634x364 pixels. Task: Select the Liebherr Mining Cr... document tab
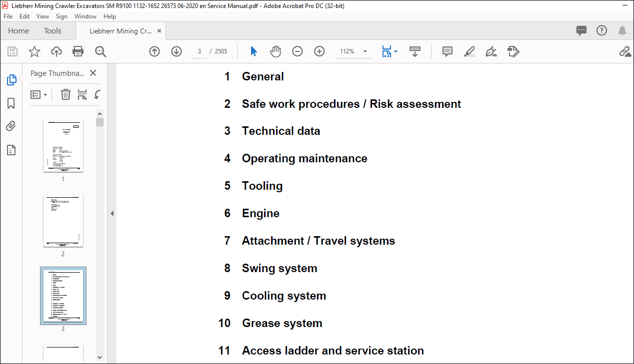click(120, 31)
